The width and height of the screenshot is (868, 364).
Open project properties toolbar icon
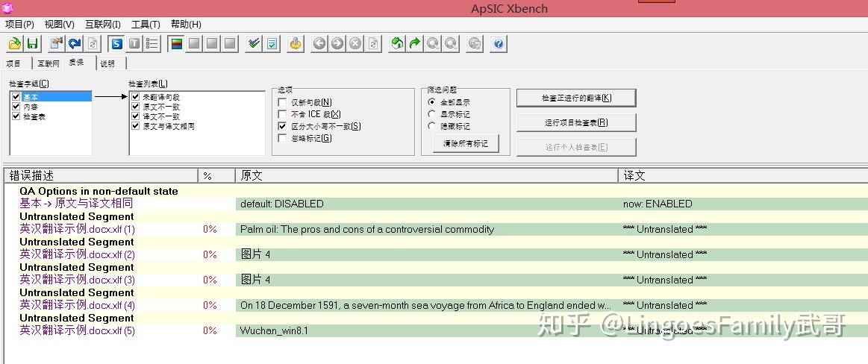pyautogui.click(x=57, y=44)
